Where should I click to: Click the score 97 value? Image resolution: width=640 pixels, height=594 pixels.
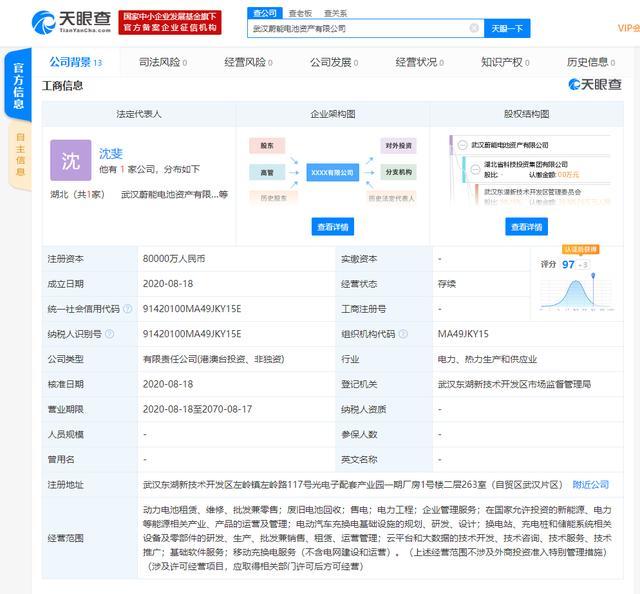click(568, 265)
